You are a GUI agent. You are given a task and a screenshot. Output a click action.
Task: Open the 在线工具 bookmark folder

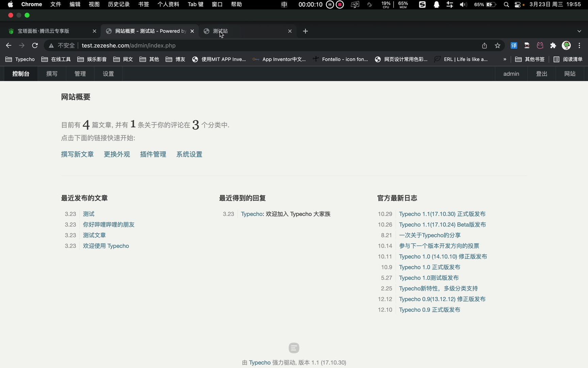(56, 59)
